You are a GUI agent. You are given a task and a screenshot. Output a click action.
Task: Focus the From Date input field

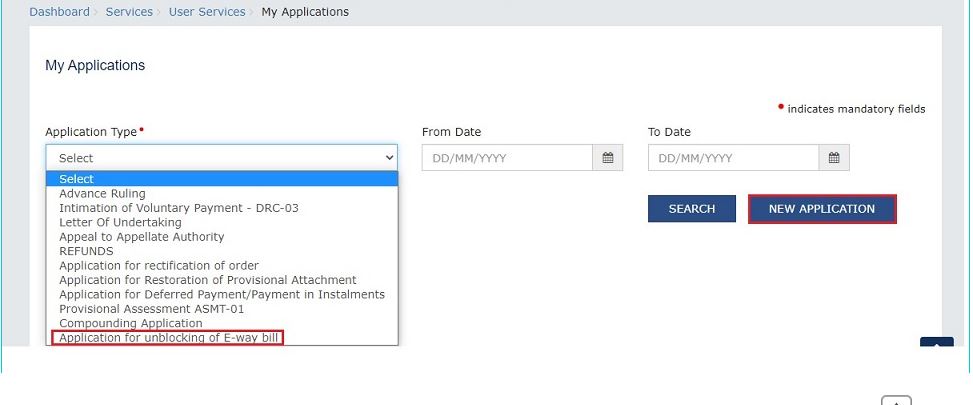tap(507, 158)
